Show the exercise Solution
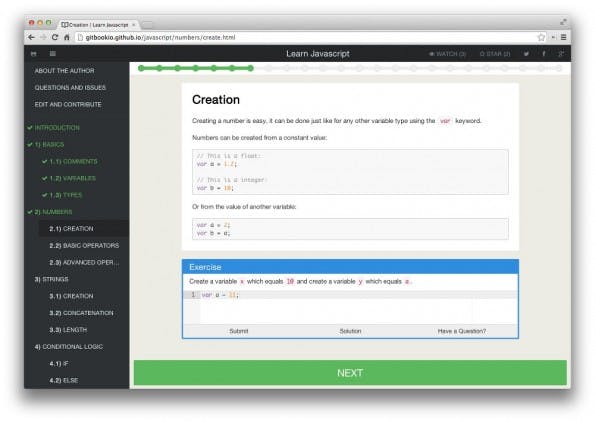Screen dimensions: 595x422 (350, 331)
